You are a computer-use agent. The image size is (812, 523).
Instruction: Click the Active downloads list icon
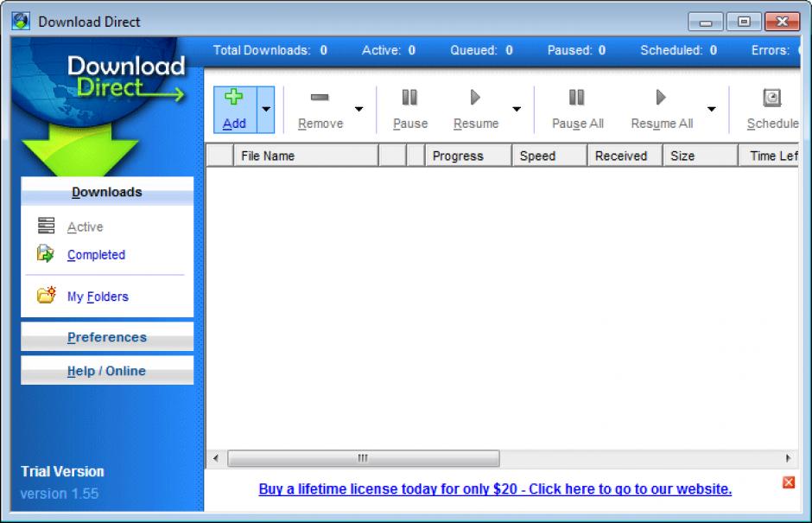pos(46,226)
